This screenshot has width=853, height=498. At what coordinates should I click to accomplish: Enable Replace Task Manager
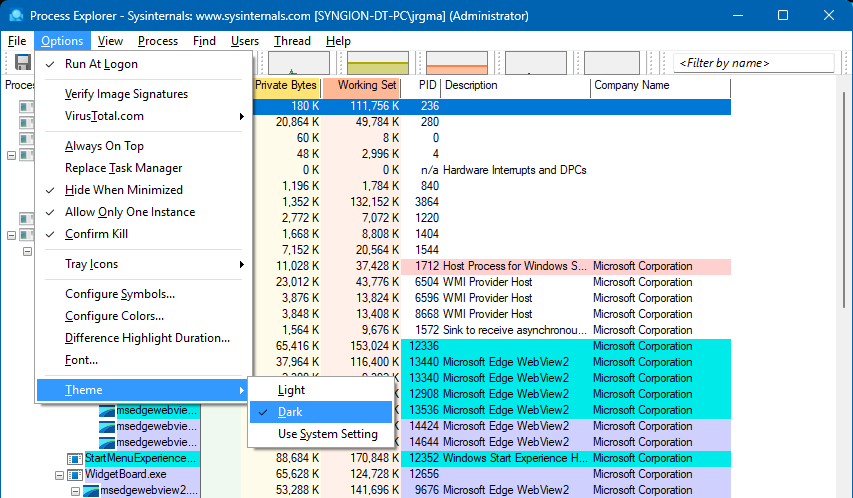click(144, 168)
